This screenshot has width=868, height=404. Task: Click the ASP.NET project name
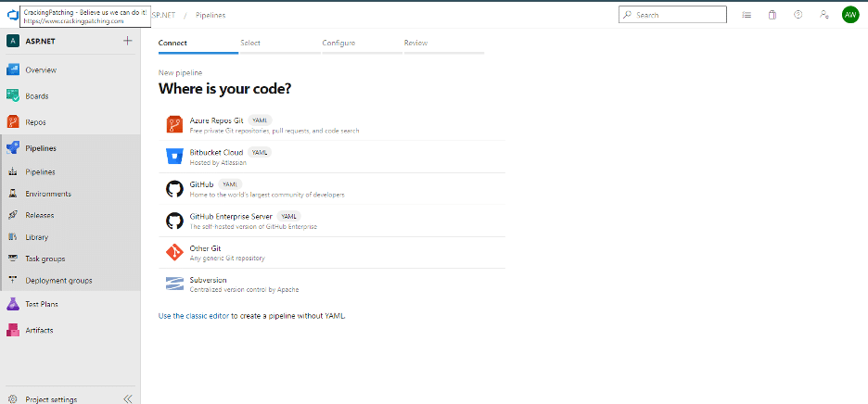[41, 41]
